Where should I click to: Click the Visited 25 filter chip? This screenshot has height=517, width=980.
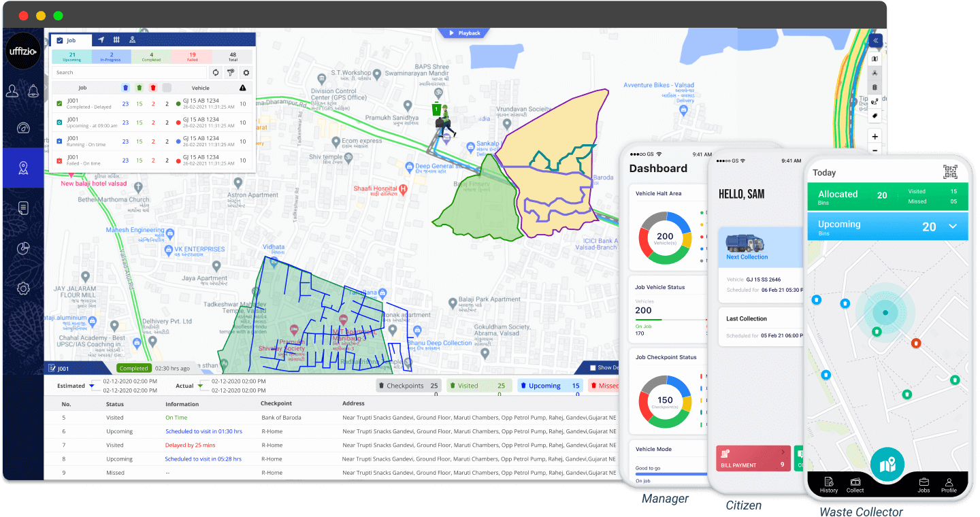click(x=479, y=386)
